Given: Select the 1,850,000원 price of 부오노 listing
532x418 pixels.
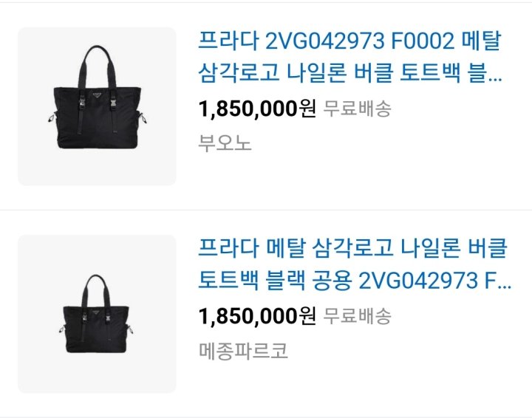Looking at the screenshot, I should [257, 109].
